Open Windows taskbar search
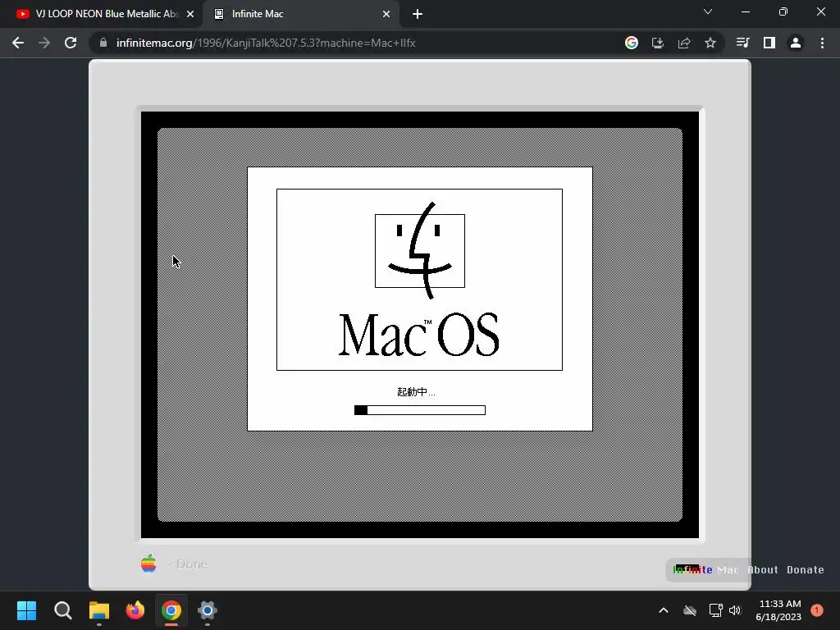 click(x=62, y=610)
